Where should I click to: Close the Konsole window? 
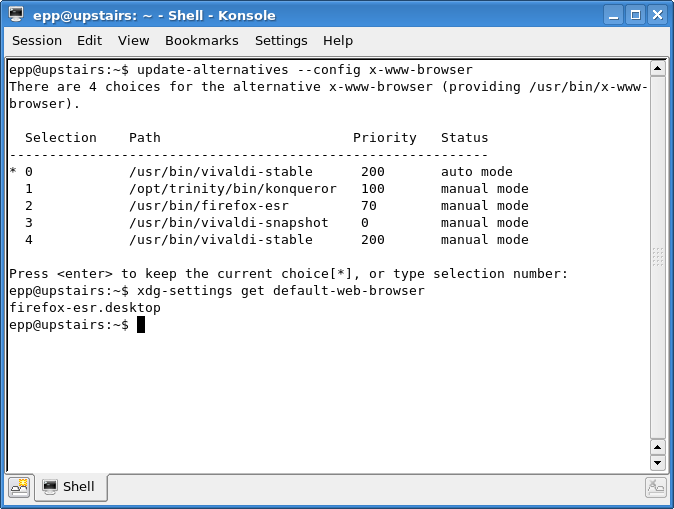pos(657,15)
